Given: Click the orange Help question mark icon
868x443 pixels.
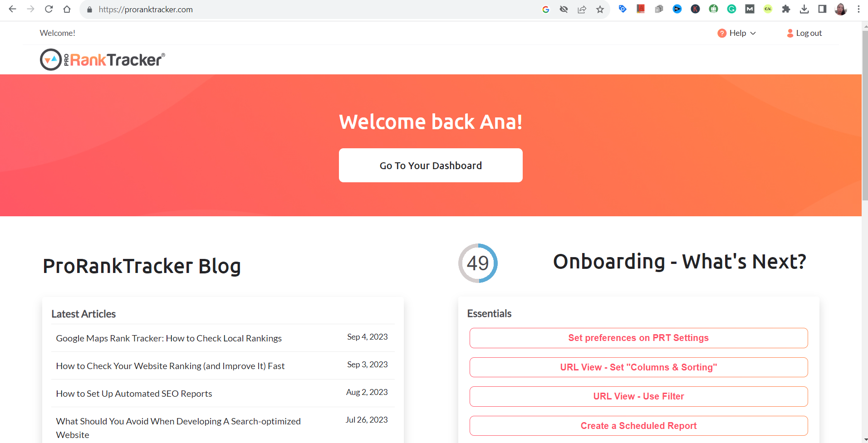Looking at the screenshot, I should tap(721, 33).
